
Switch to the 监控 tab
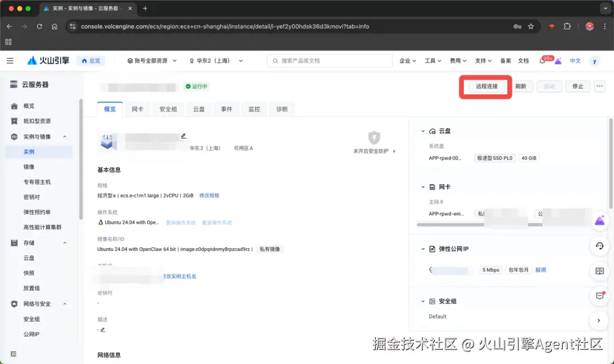pos(254,109)
